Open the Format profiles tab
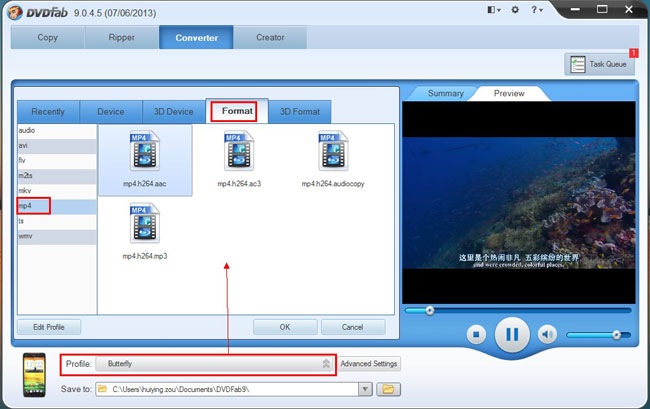This screenshot has height=409, width=650. [x=237, y=111]
